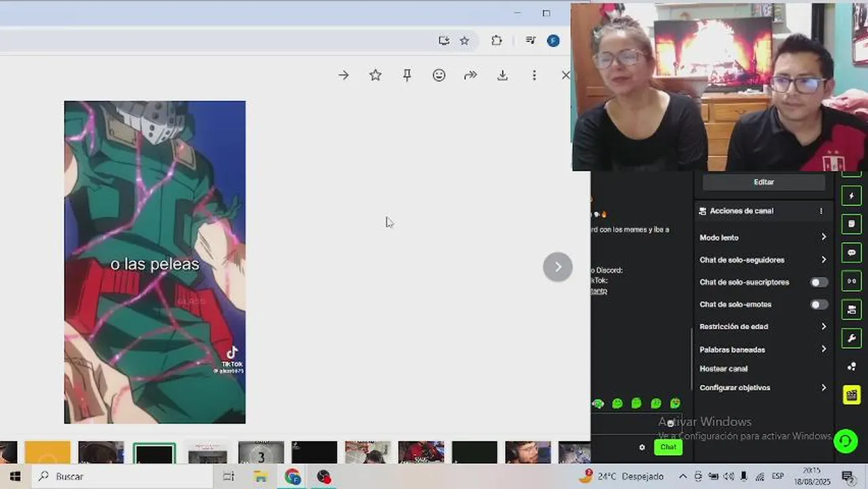868x489 pixels.
Task: Open the green headset support button
Action: [845, 441]
